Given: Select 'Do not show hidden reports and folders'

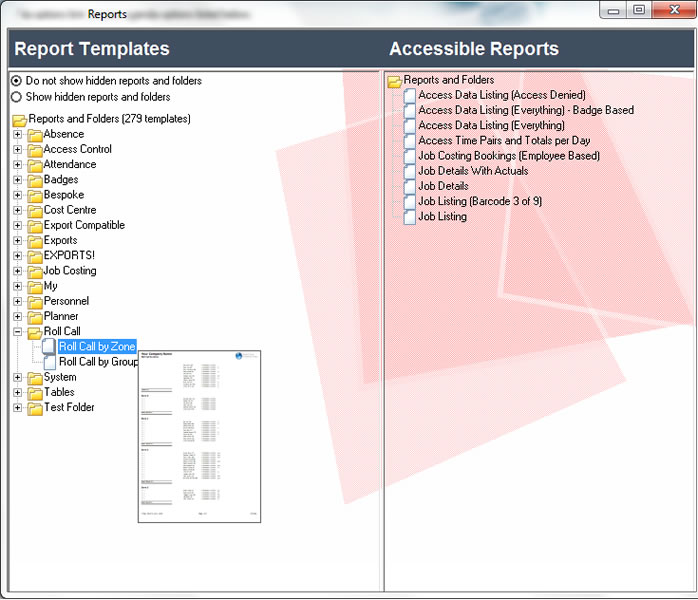Looking at the screenshot, I should point(16,81).
